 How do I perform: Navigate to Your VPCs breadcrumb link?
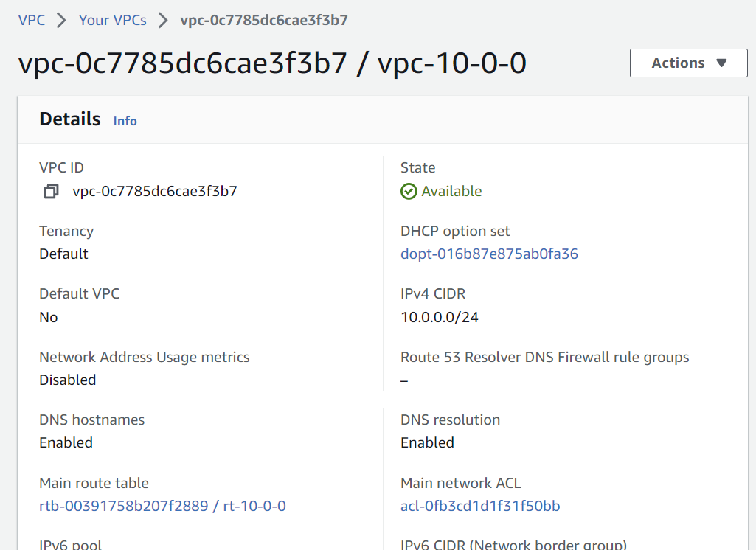pyautogui.click(x=112, y=20)
